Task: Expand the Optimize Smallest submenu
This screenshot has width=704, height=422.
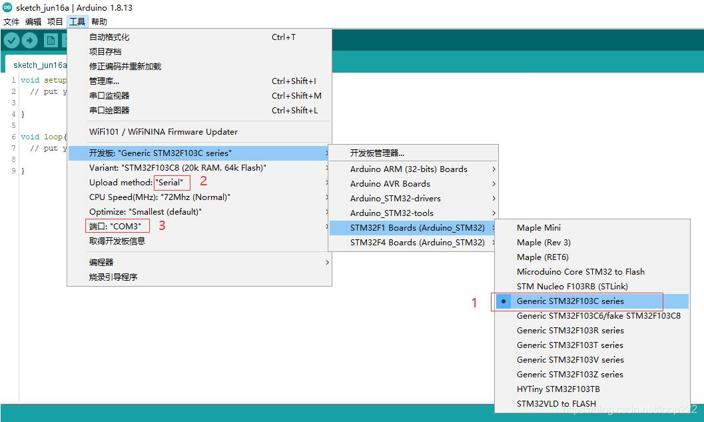Action: coord(199,211)
